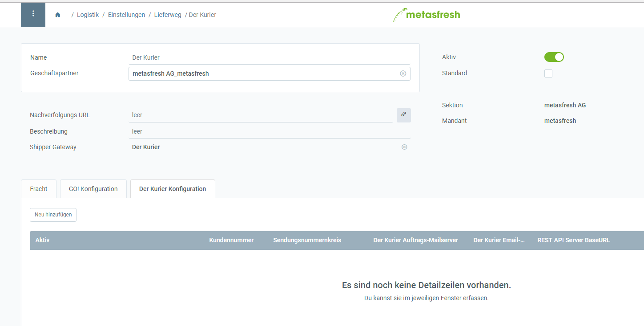The image size is (644, 326).
Task: Click Der Kurier breadcrumb entry
Action: (202, 15)
